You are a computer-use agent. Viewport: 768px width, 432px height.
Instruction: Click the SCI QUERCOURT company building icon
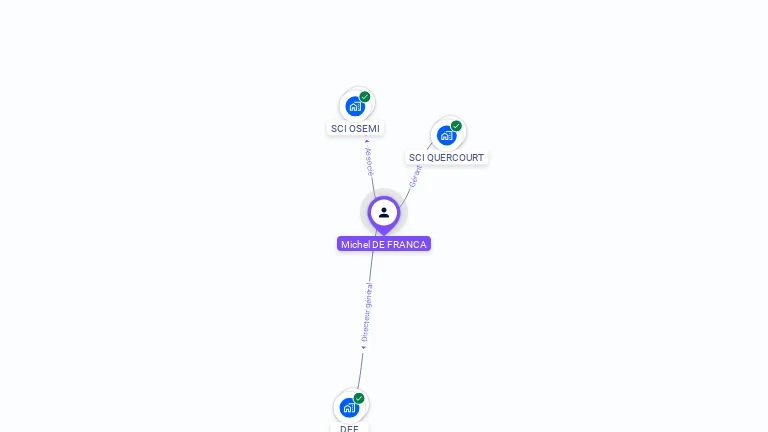[x=446, y=136]
